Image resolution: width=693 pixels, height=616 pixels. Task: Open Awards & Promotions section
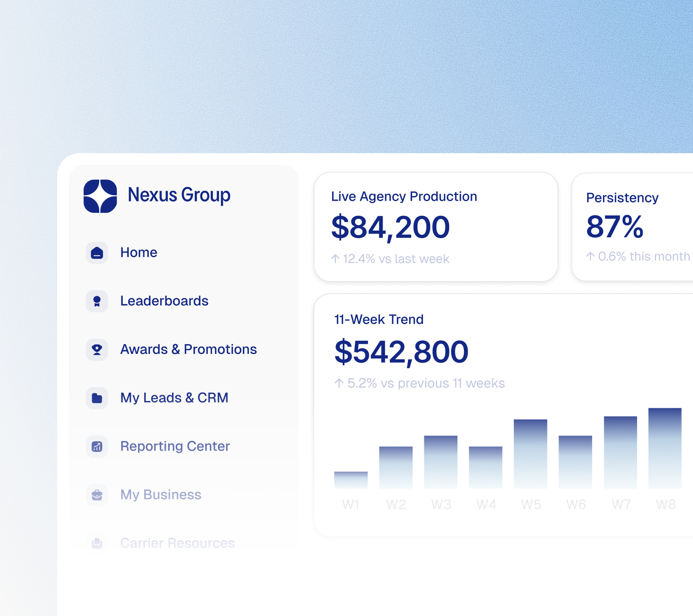[188, 349]
